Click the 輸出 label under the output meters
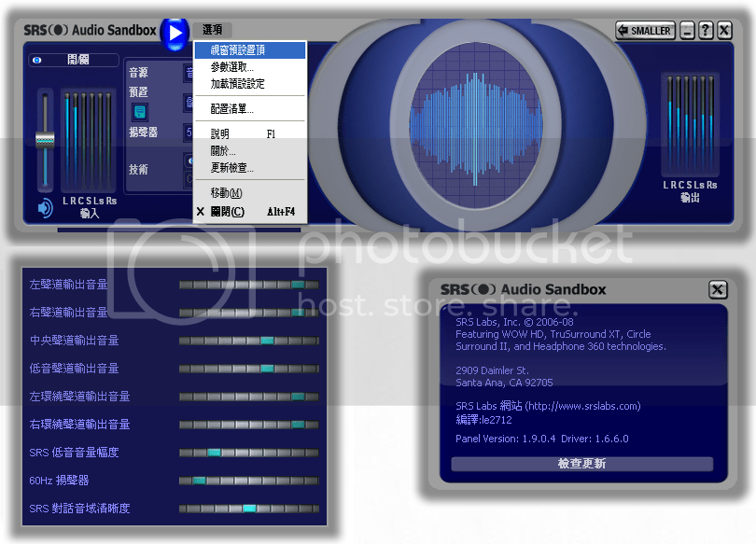Screen dimensions: 756x544 [x=690, y=197]
